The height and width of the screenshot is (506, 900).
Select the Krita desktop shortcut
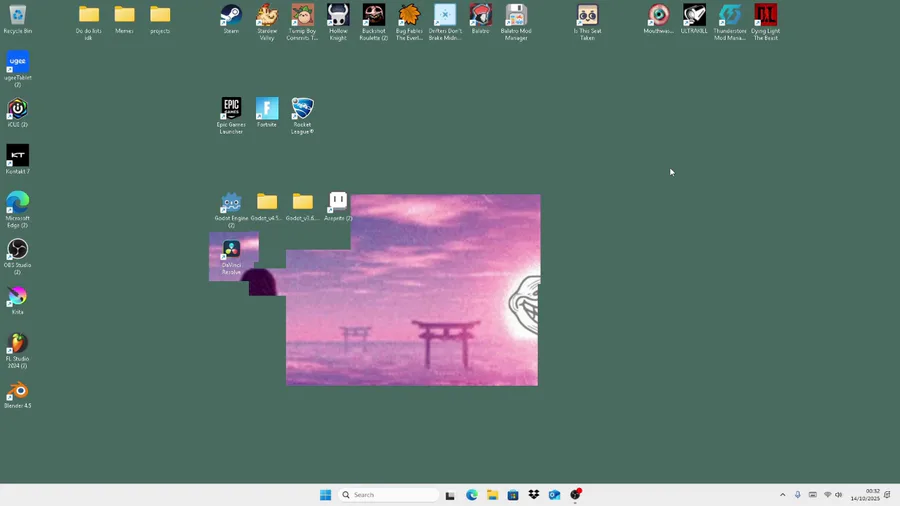[17, 301]
